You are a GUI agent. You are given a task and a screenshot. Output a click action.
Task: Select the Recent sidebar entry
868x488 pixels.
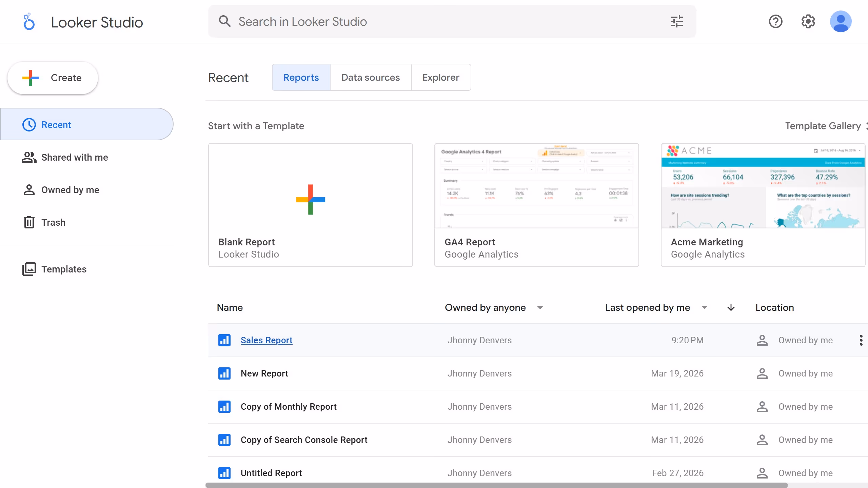[x=56, y=124]
